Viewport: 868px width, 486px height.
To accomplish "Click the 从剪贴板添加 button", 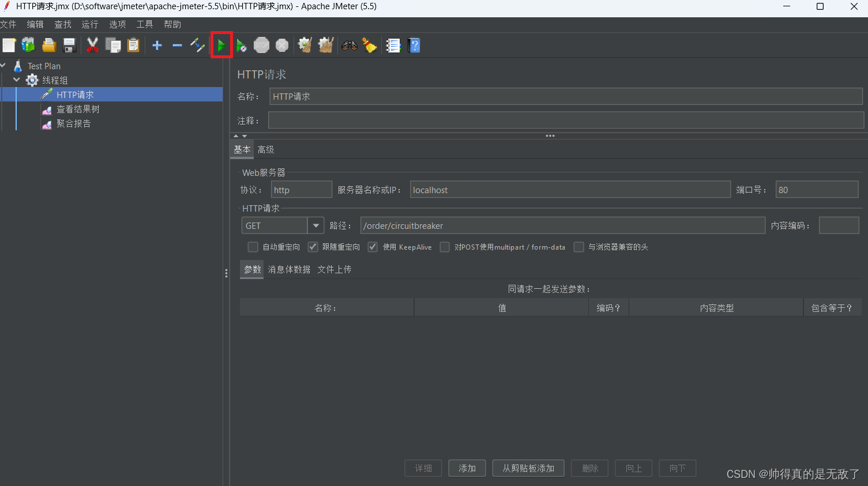I will coord(528,468).
